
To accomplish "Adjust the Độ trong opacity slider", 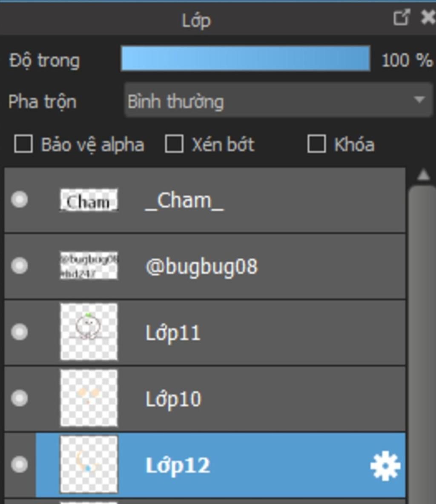I will 245,58.
